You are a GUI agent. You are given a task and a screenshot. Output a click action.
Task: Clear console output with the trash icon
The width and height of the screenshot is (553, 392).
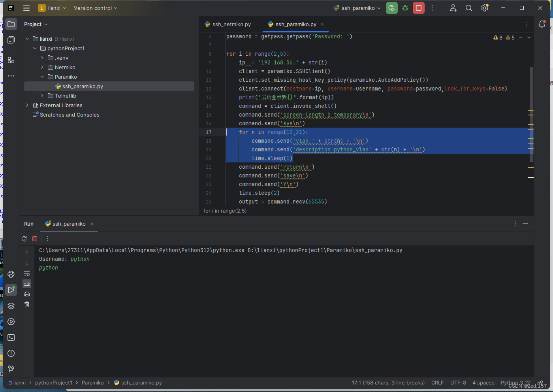point(27,305)
